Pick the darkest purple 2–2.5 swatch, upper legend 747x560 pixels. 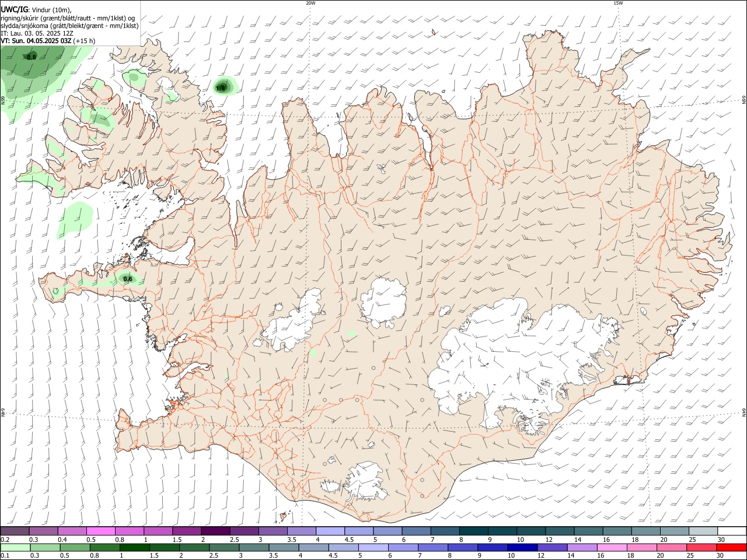pos(215,531)
